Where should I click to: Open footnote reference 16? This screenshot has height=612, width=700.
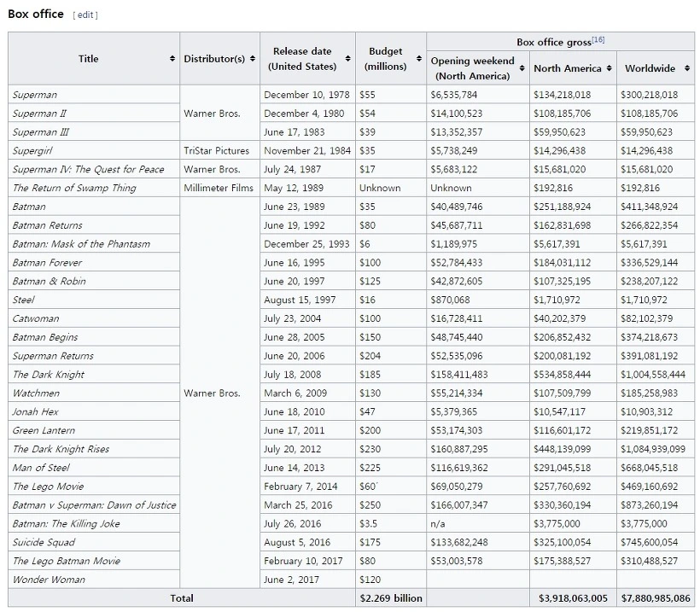[x=598, y=40]
